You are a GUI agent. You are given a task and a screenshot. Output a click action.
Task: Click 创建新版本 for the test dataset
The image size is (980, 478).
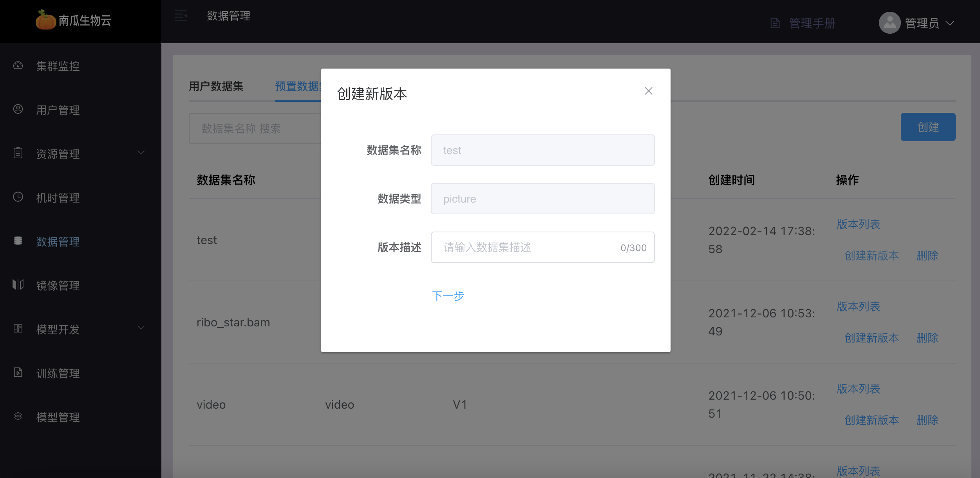[872, 255]
